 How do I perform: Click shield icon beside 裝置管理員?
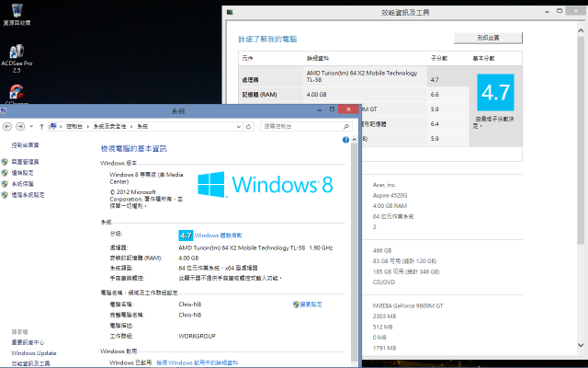[x=5, y=162]
